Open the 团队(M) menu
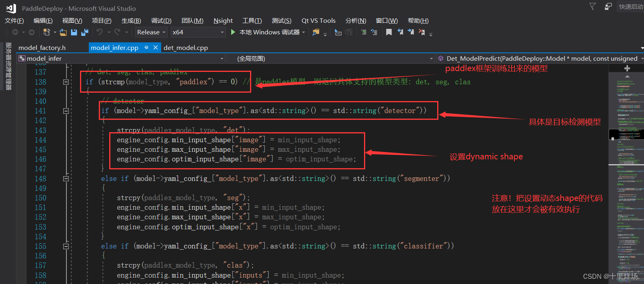 click(x=192, y=21)
